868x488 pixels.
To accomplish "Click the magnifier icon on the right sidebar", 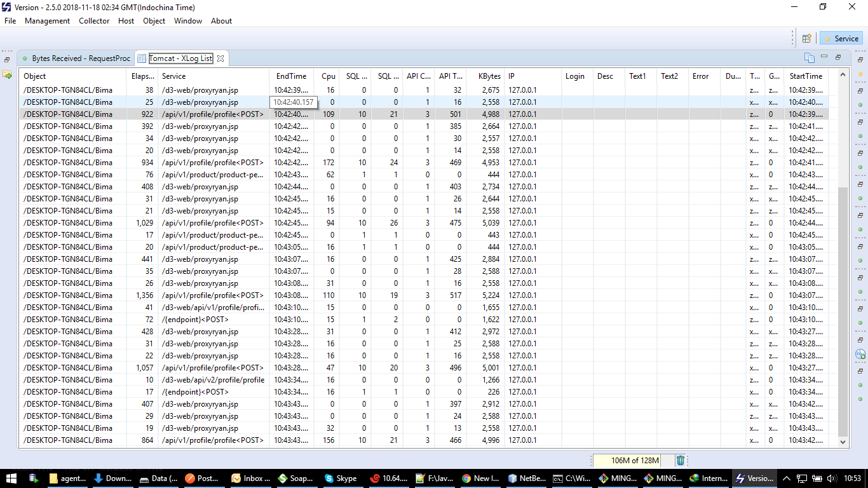I will coord(860,354).
